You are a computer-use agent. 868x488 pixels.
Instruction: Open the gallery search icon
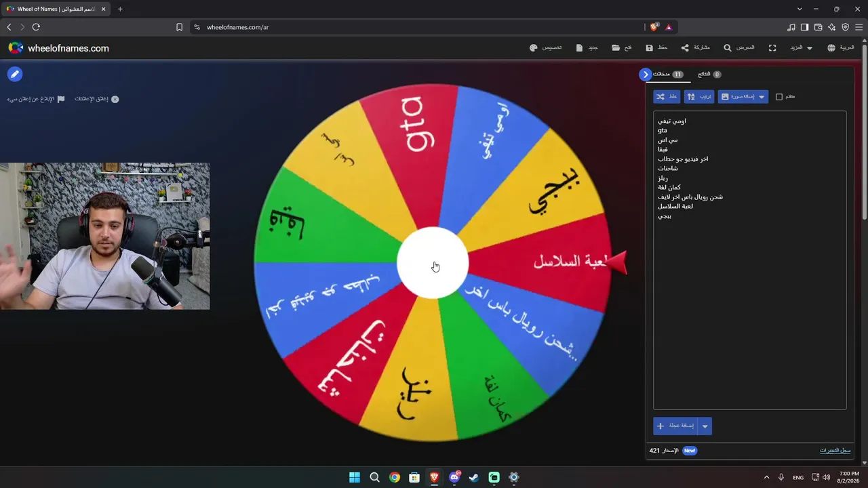pyautogui.click(x=738, y=48)
